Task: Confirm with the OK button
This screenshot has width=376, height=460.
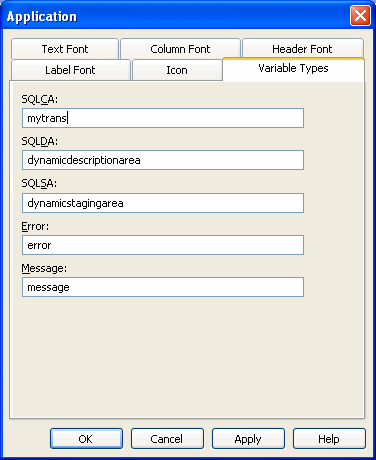Action: 86,439
